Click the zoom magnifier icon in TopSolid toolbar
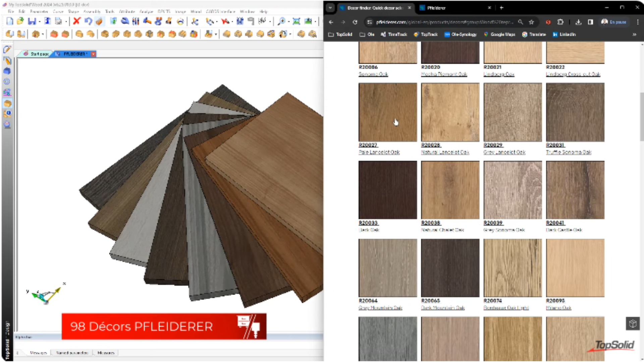The width and height of the screenshot is (644, 362). pos(282,21)
